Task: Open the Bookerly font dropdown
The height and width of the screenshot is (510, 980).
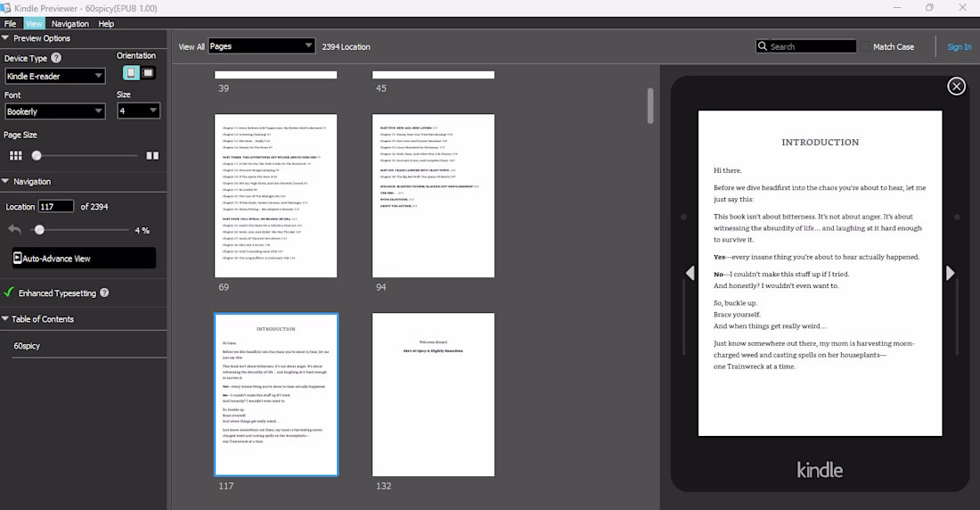Action: (55, 111)
